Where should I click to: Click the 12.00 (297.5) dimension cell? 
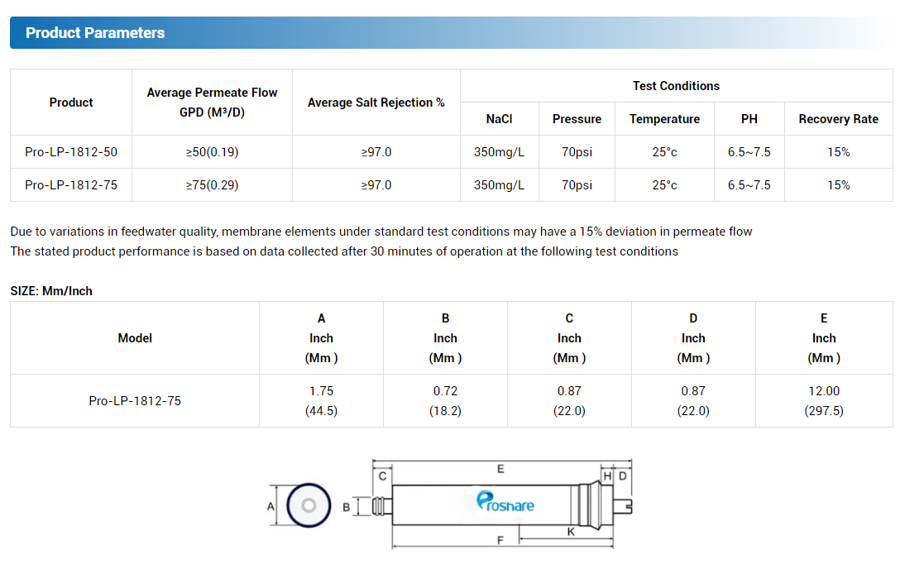coord(824,401)
